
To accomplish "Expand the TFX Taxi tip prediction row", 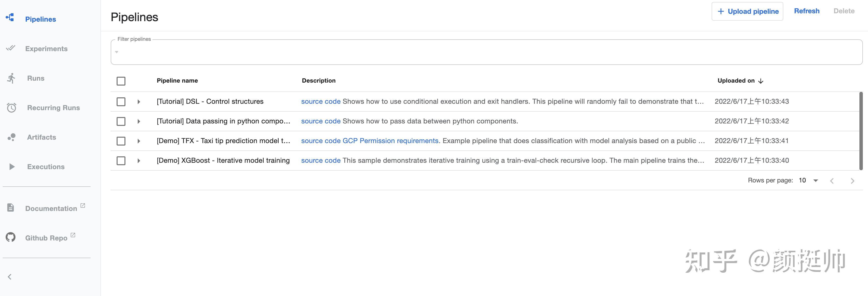I will point(138,141).
